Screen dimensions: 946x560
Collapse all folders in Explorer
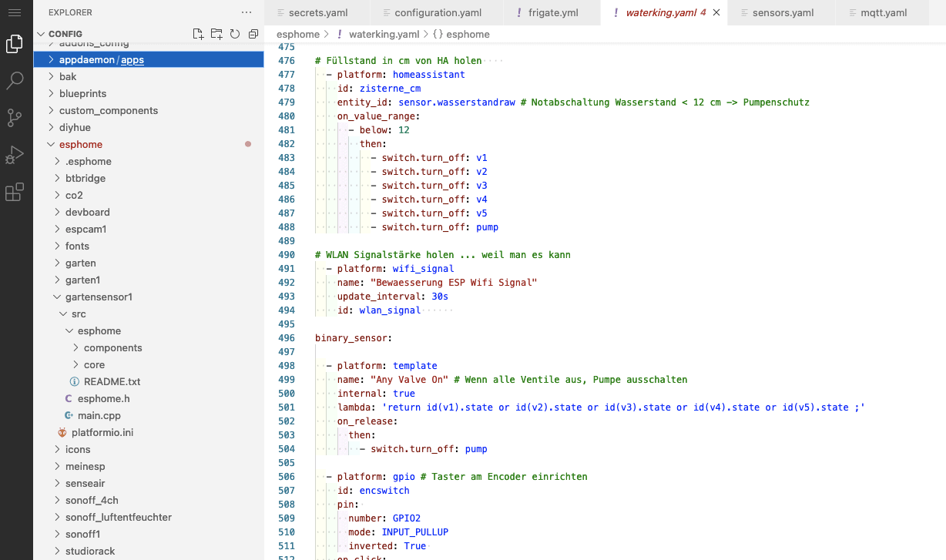click(x=253, y=34)
